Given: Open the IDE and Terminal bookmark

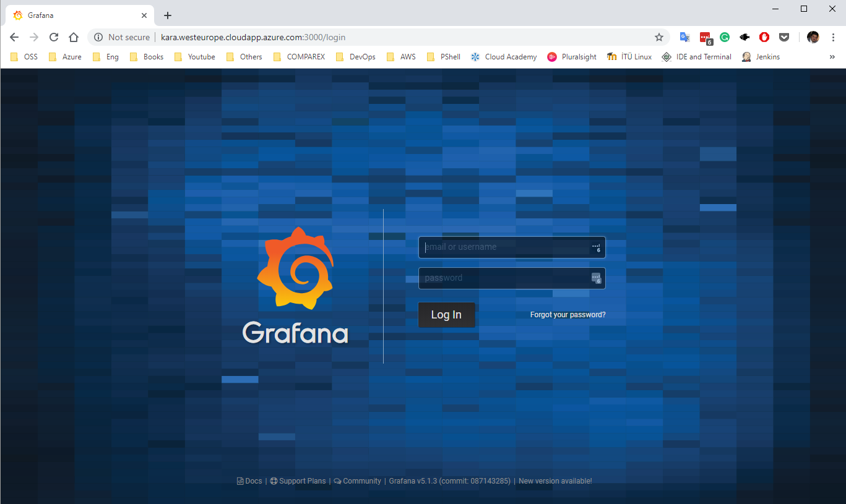Looking at the screenshot, I should pyautogui.click(x=696, y=57).
